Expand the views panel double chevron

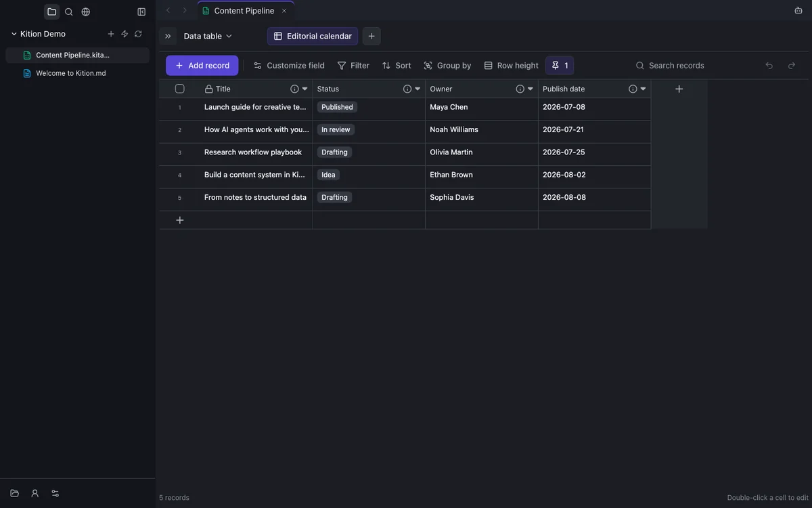tap(168, 36)
